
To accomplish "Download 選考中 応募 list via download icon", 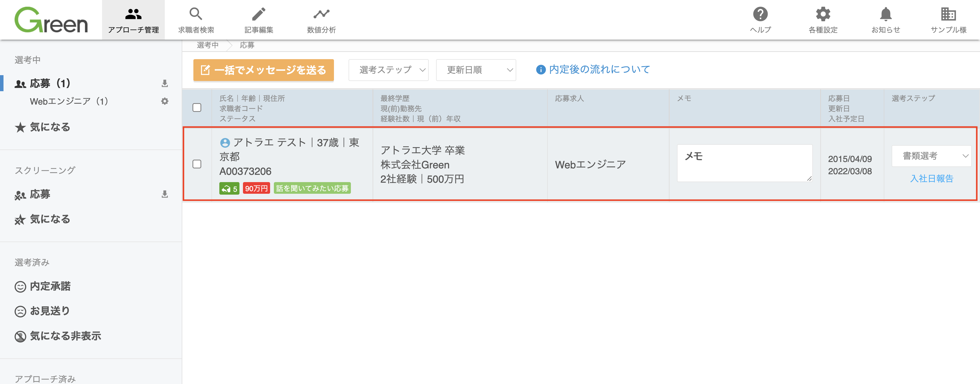I will click(165, 83).
